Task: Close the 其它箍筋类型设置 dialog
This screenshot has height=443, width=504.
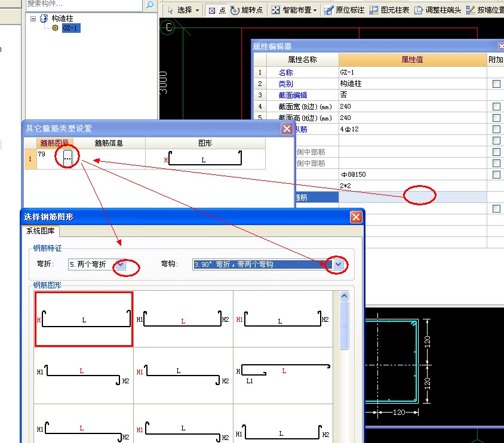Action: point(287,129)
